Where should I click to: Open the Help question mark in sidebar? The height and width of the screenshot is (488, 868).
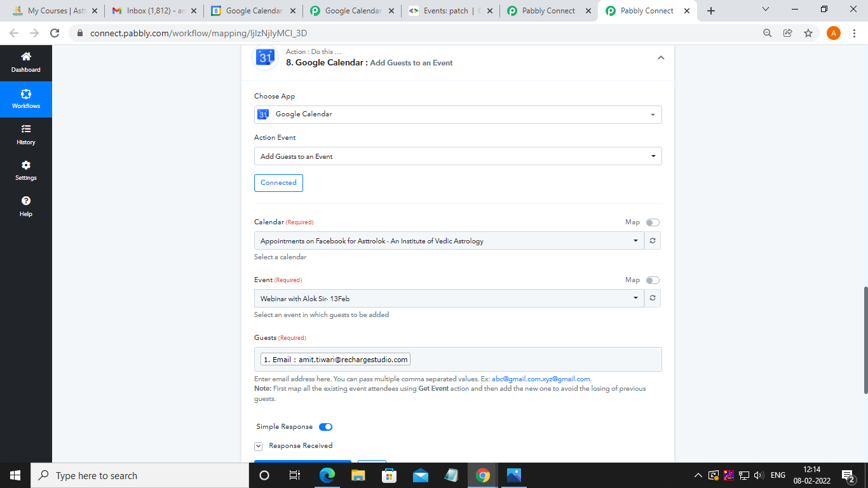pyautogui.click(x=26, y=201)
